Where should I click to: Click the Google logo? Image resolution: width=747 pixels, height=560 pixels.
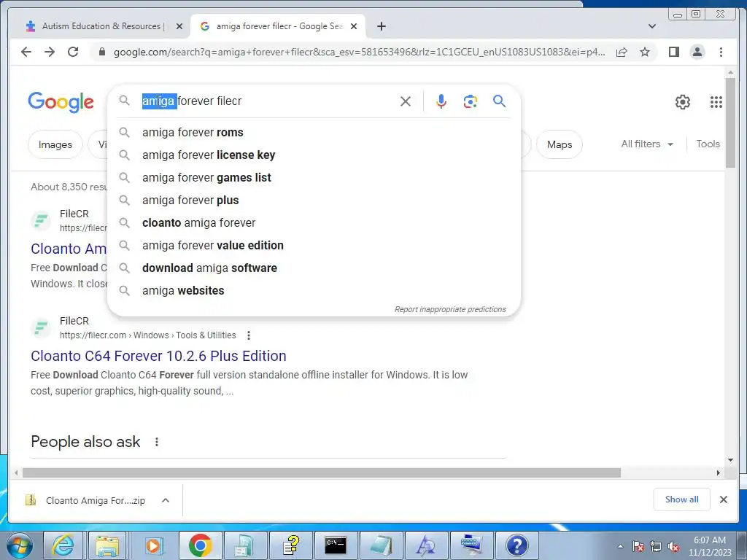click(x=61, y=102)
